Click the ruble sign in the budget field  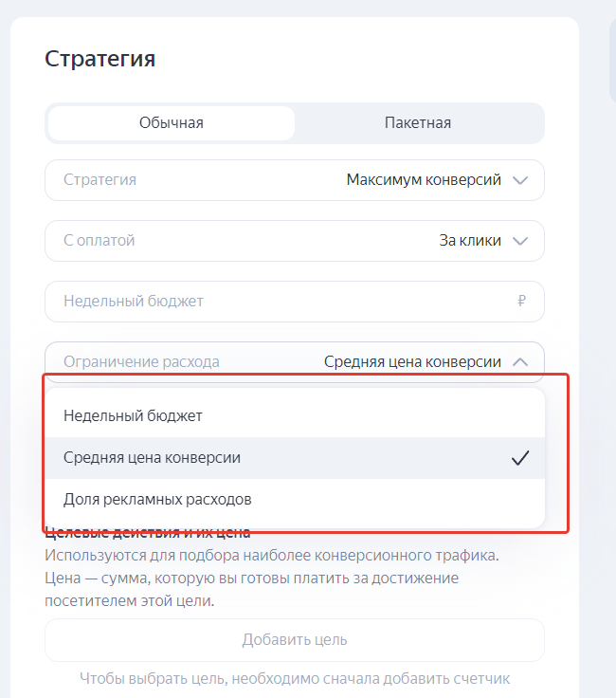point(521,302)
